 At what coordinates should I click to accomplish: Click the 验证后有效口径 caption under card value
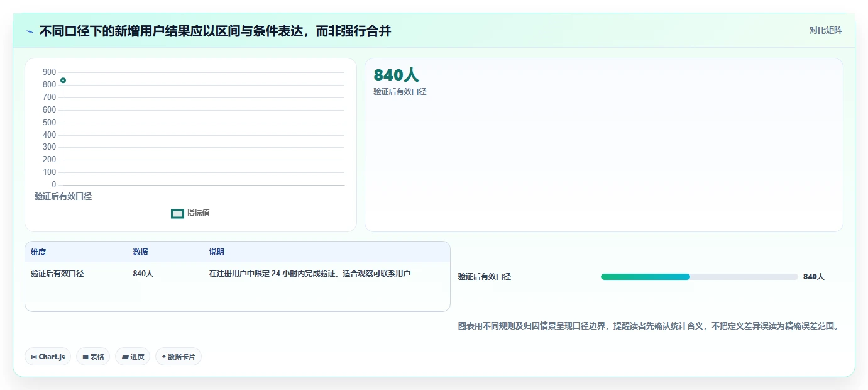pos(400,92)
